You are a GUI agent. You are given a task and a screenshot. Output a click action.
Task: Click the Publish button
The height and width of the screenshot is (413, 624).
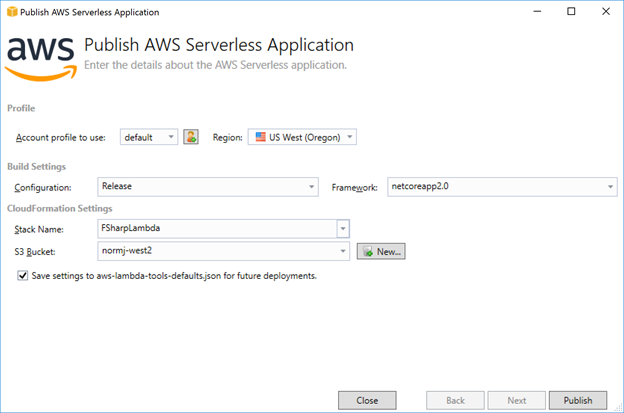coord(578,400)
